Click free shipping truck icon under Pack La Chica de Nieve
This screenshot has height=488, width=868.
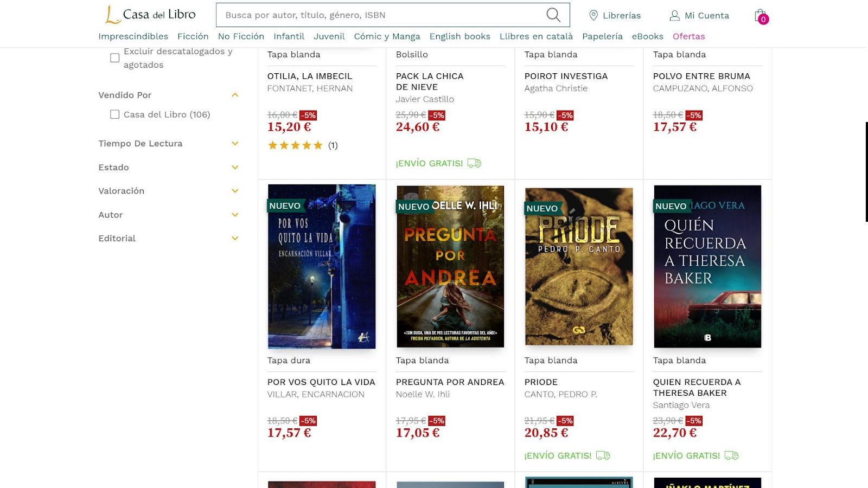(x=474, y=163)
